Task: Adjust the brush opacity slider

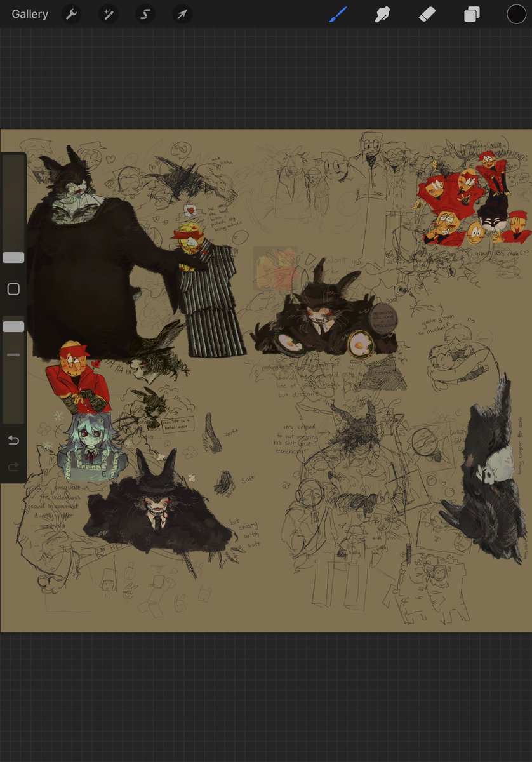Action: tap(13, 326)
